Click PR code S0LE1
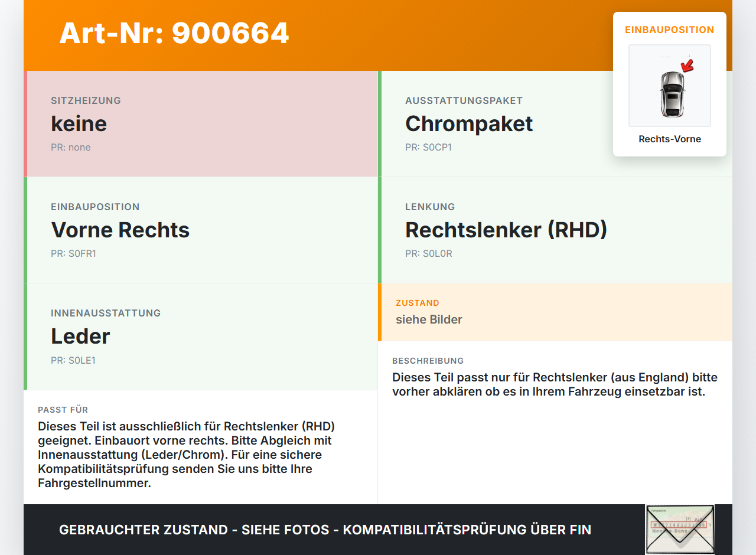The image size is (756, 555). [73, 360]
